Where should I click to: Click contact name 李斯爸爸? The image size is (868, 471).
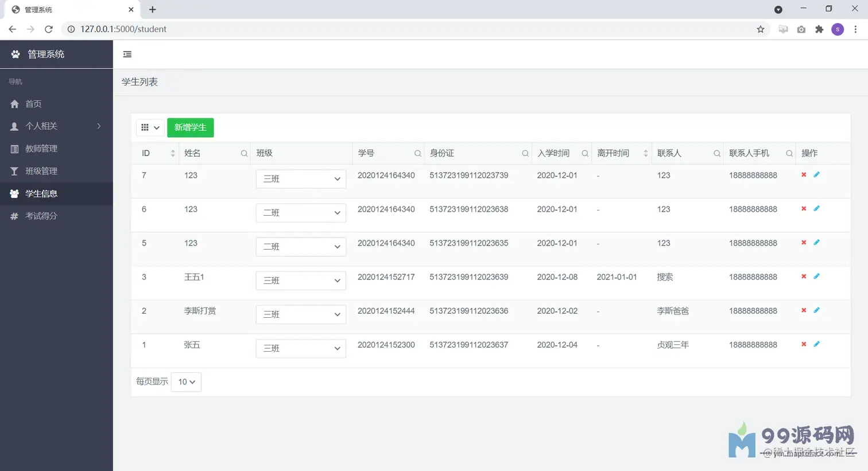[673, 311]
